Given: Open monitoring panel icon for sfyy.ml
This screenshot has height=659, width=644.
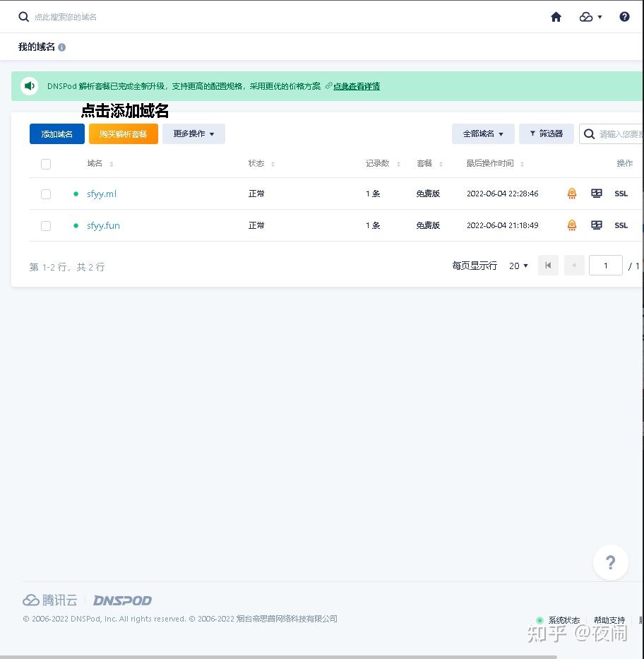Looking at the screenshot, I should 597,194.
